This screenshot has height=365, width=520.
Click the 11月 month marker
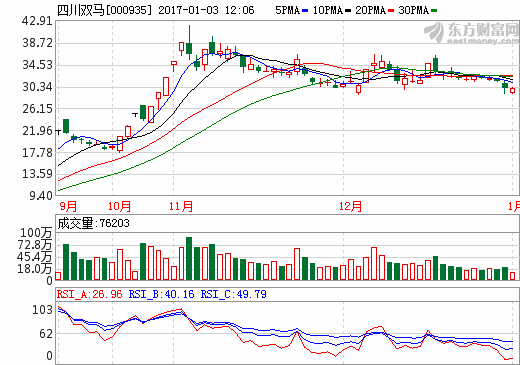181,206
